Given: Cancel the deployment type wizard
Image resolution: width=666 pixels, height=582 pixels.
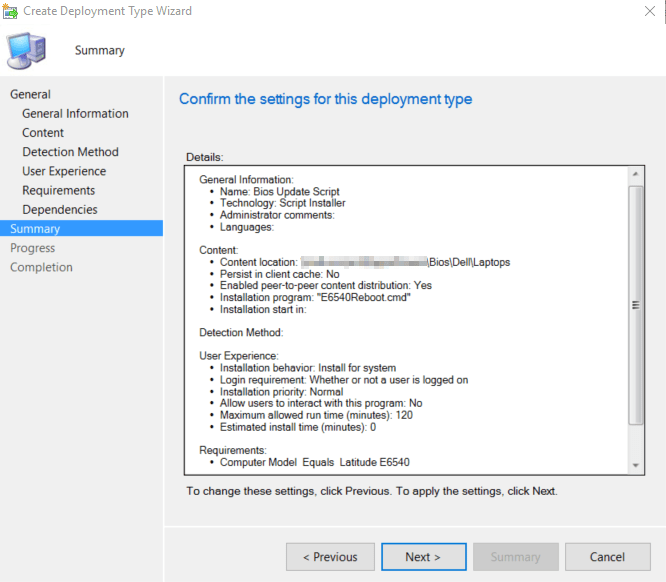Looking at the screenshot, I should pos(607,557).
